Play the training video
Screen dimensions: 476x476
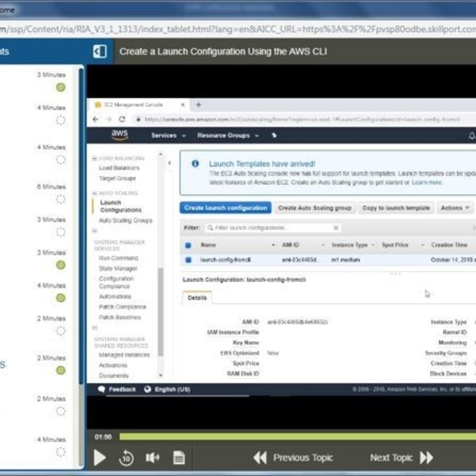pos(99,458)
